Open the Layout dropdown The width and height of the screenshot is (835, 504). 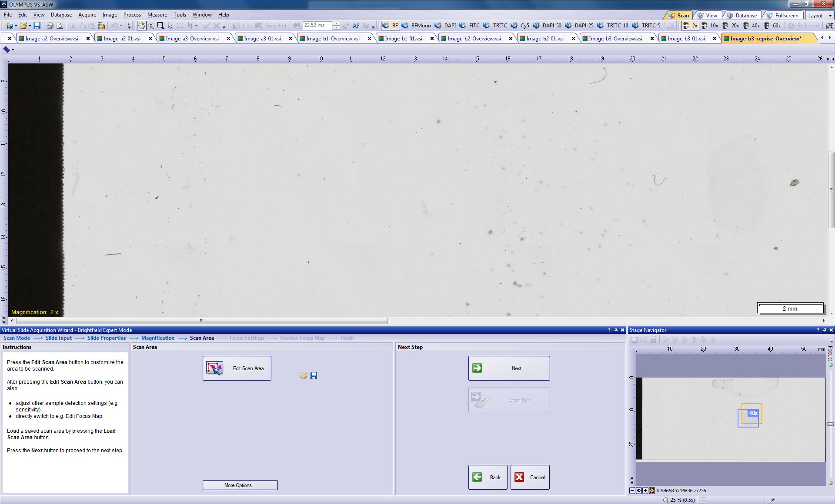819,16
